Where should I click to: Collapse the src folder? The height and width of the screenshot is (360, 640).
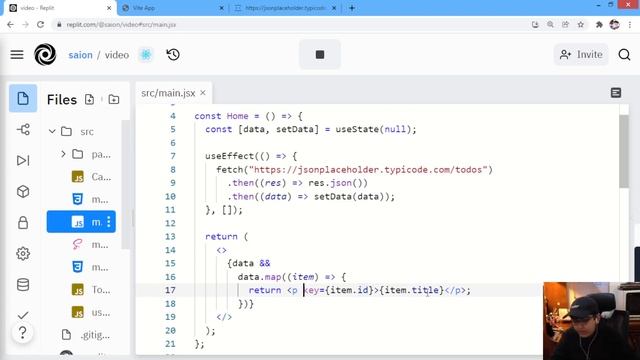(x=52, y=131)
